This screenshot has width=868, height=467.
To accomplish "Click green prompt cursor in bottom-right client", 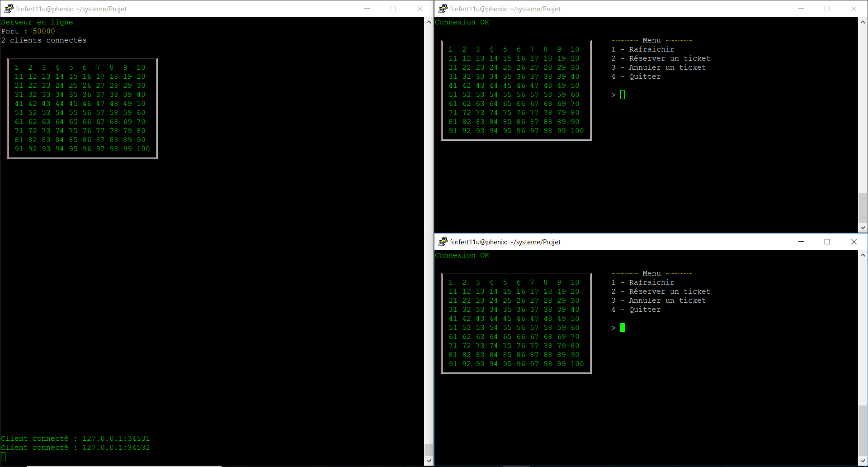I will pyautogui.click(x=623, y=328).
